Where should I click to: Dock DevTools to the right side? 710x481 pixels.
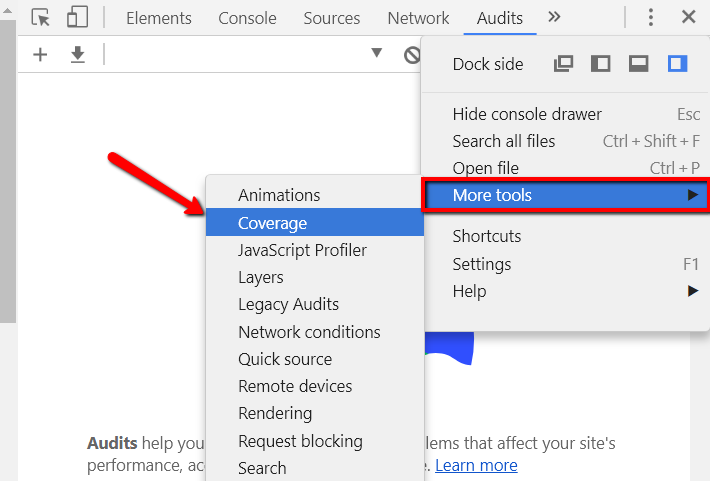(x=677, y=64)
